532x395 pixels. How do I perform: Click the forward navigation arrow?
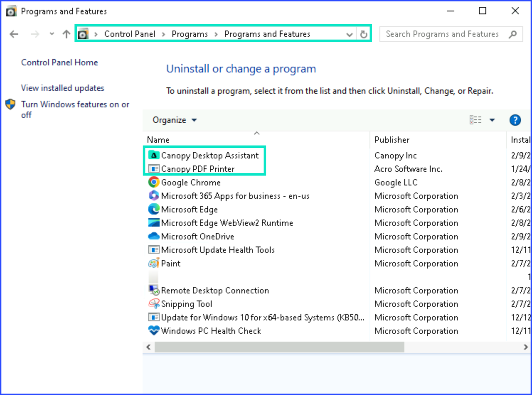click(35, 34)
